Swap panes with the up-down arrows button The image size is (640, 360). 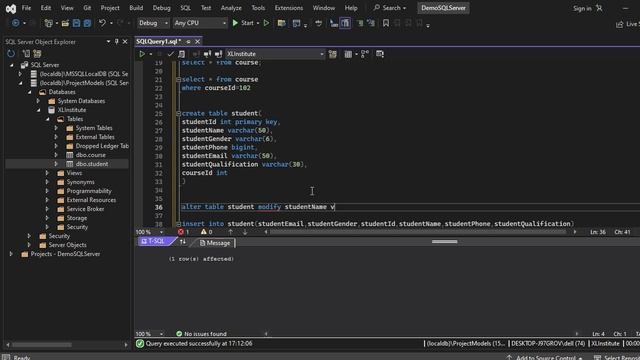coord(182,242)
